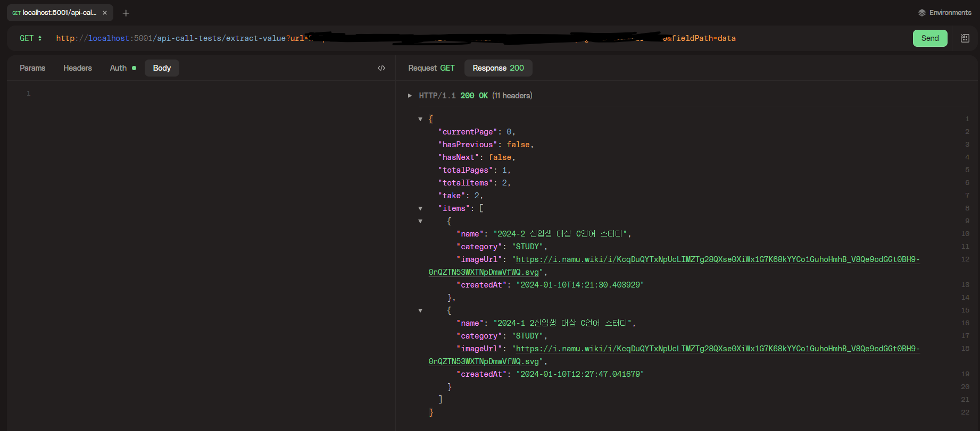Click the "take" key
Image resolution: width=980 pixels, height=431 pixels.
[452, 196]
